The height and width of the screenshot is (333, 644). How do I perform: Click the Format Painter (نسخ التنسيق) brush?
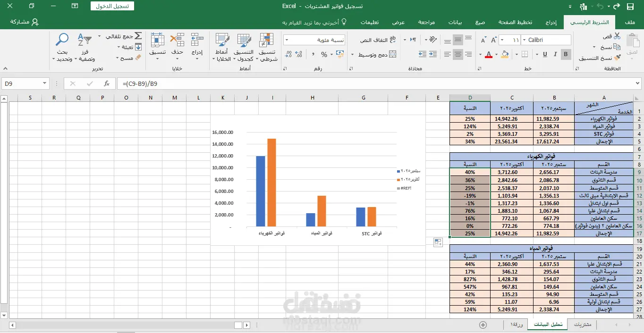(617, 58)
